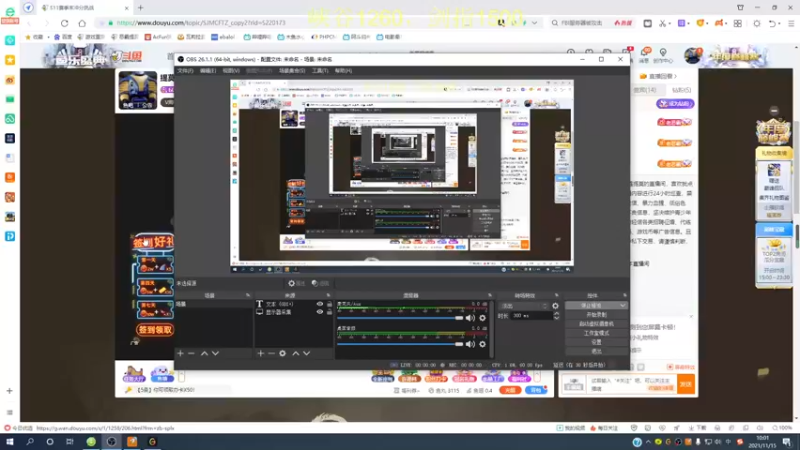
Task: Open OBS 帮助(H) menu
Action: tap(343, 70)
